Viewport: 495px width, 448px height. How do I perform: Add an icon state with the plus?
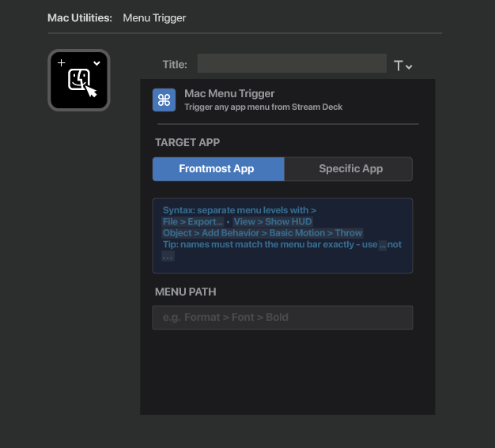click(x=61, y=62)
